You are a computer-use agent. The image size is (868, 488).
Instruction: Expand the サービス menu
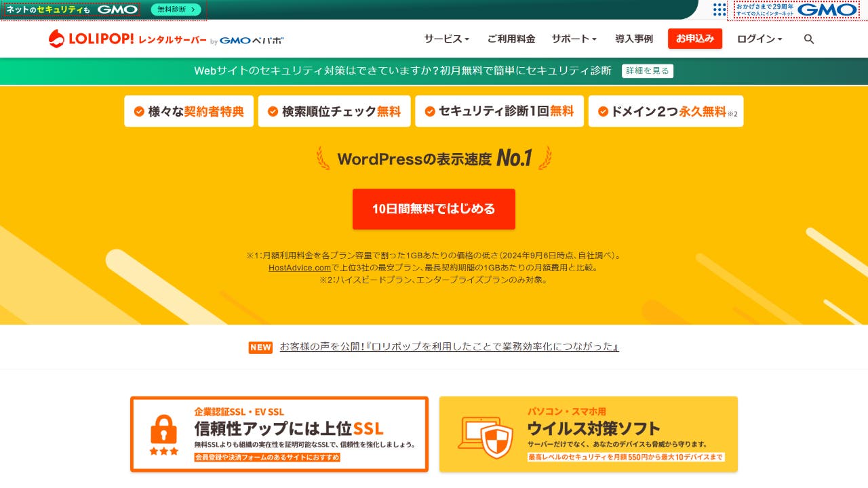(447, 39)
